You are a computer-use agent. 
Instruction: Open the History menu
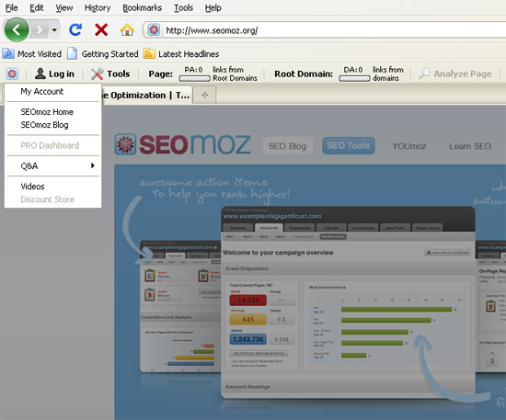[98, 7]
